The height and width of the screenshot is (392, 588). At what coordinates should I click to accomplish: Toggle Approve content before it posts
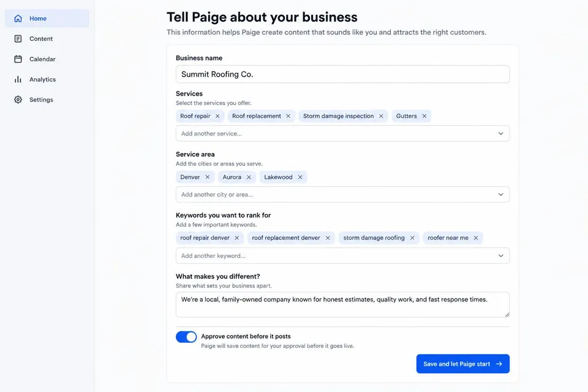point(186,337)
